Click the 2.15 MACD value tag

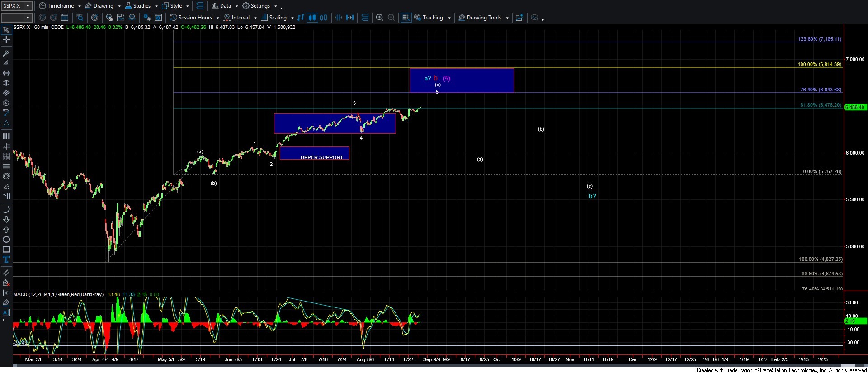[x=855, y=321]
